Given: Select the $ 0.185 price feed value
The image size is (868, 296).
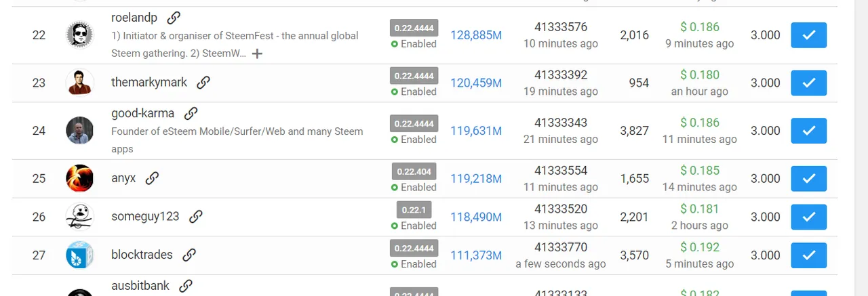Looking at the screenshot, I should 700,170.
